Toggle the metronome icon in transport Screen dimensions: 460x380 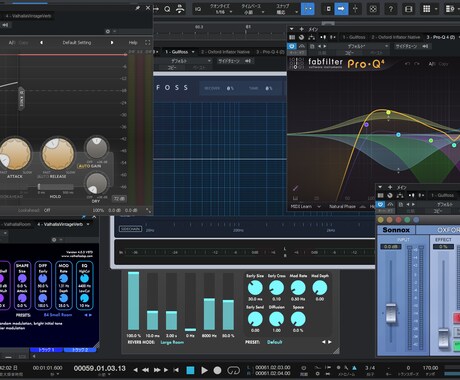(354, 368)
